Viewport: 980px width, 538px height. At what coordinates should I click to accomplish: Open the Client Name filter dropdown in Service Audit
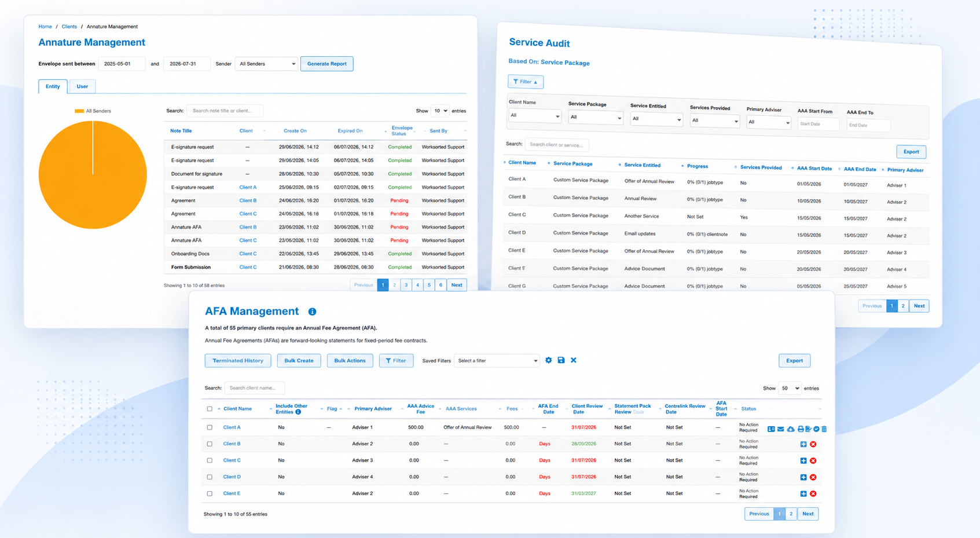coord(535,116)
